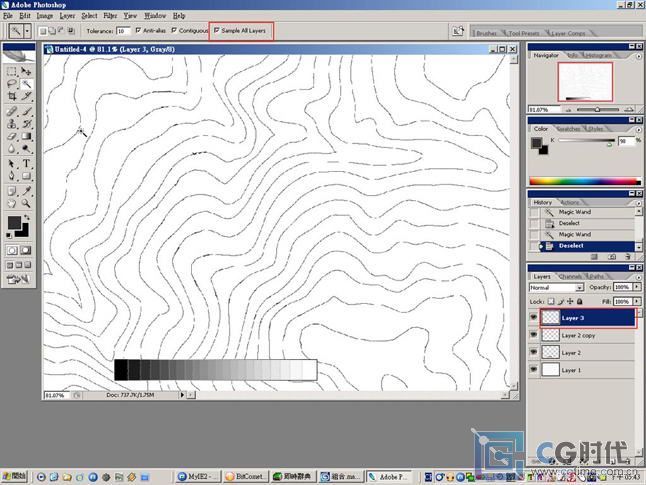Viewport: 646px width, 485px height.
Task: Toggle the Anti-alias checkbox
Action: (138, 30)
